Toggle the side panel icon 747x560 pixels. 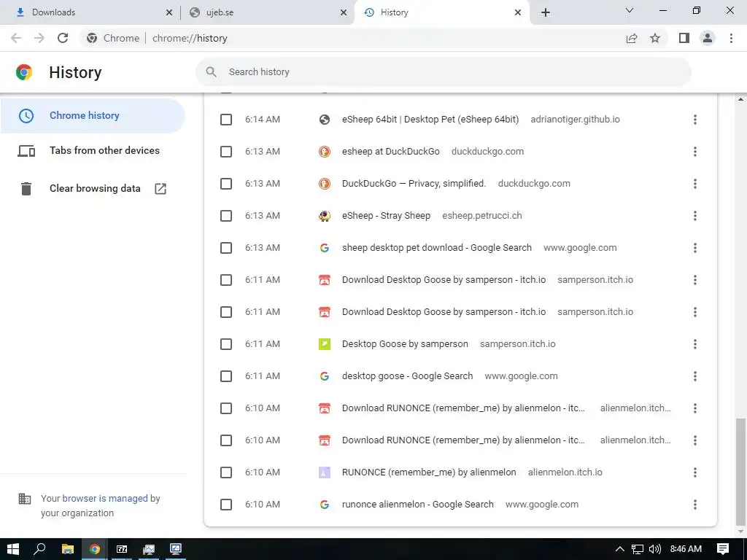pyautogui.click(x=684, y=38)
